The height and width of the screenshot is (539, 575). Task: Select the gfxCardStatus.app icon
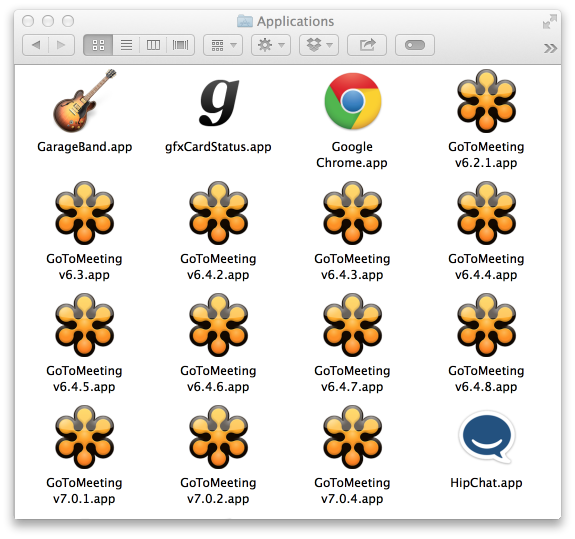click(219, 103)
